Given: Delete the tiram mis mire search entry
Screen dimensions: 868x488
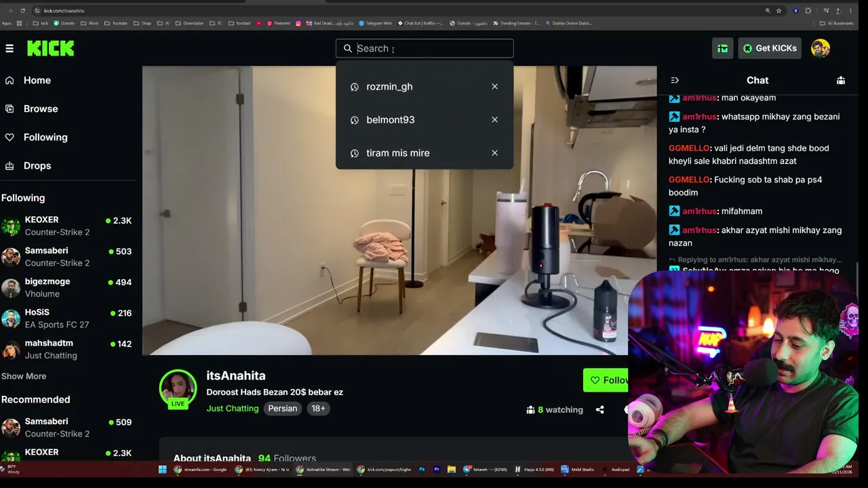Looking at the screenshot, I should pyautogui.click(x=494, y=153).
